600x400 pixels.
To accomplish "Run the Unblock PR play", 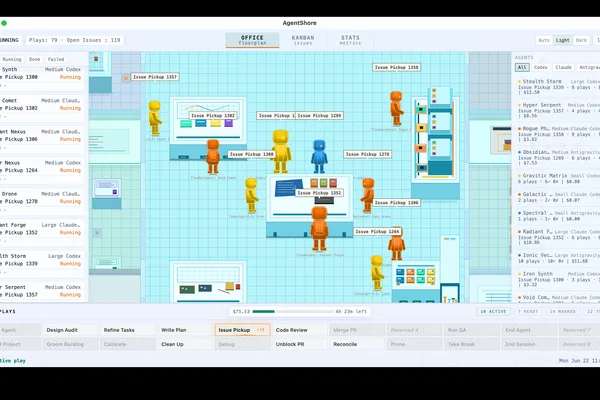I will [x=300, y=344].
